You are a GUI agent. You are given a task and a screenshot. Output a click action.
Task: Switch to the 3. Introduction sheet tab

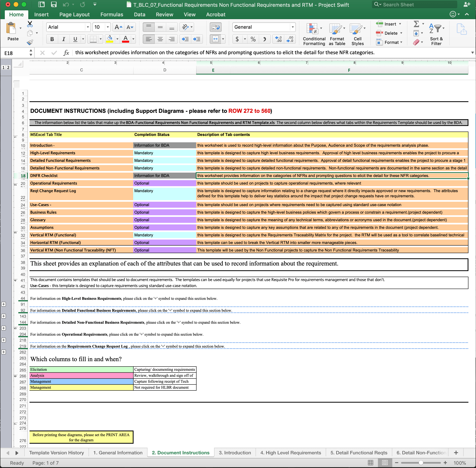pos(235,452)
